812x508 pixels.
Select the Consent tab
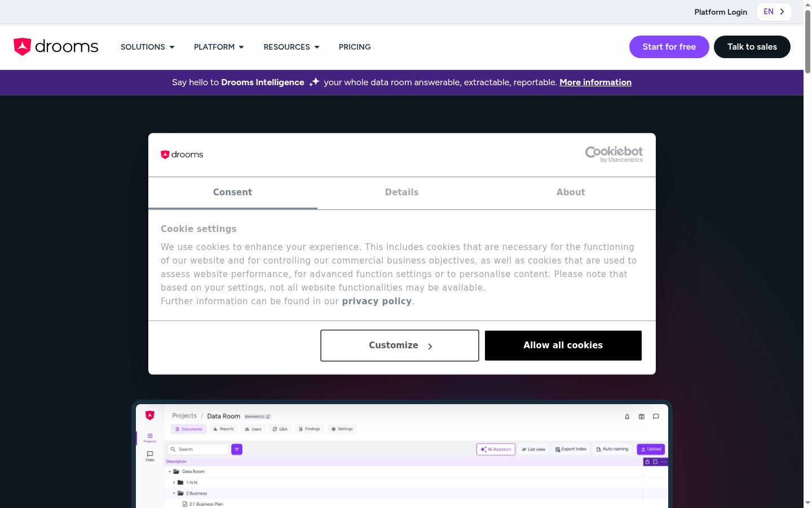(233, 192)
